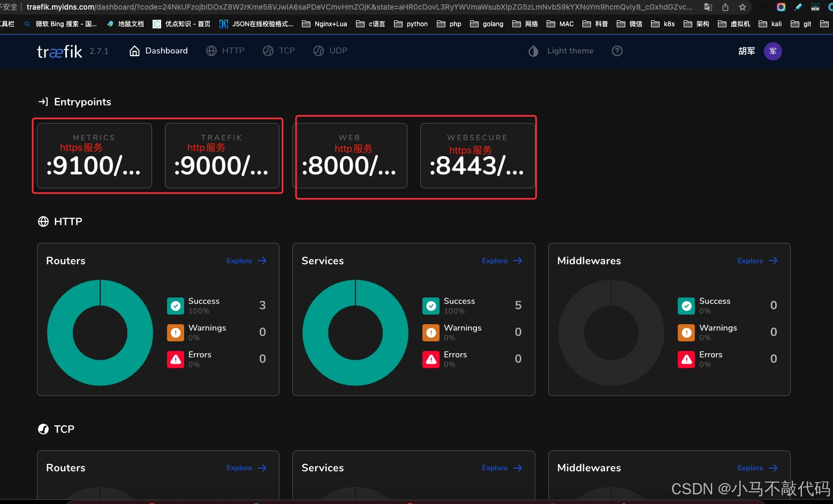
Task: Explore TCP Routers
Action: tap(246, 468)
